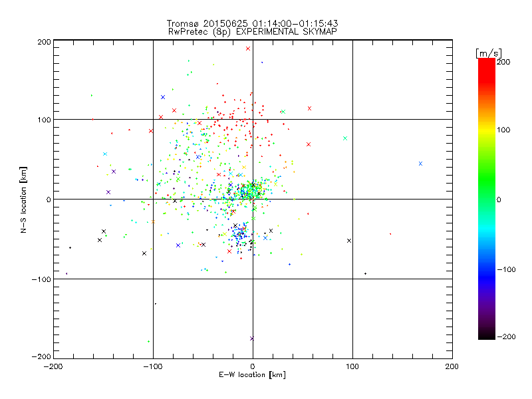Click the colorbar's '100' label
The width and height of the screenshot is (532, 399).
click(503, 130)
